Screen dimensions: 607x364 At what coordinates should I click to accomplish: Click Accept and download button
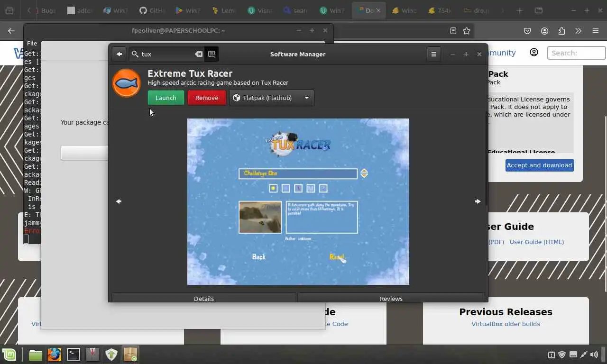click(539, 165)
